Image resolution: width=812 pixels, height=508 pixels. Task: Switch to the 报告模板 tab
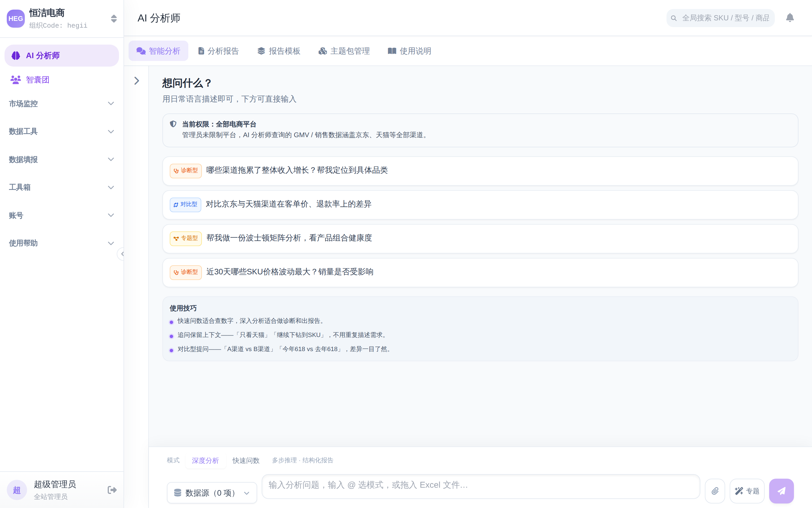coord(279,51)
